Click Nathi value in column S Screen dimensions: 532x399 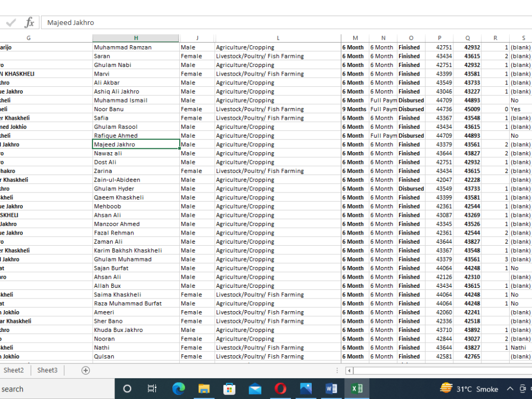pos(521,347)
